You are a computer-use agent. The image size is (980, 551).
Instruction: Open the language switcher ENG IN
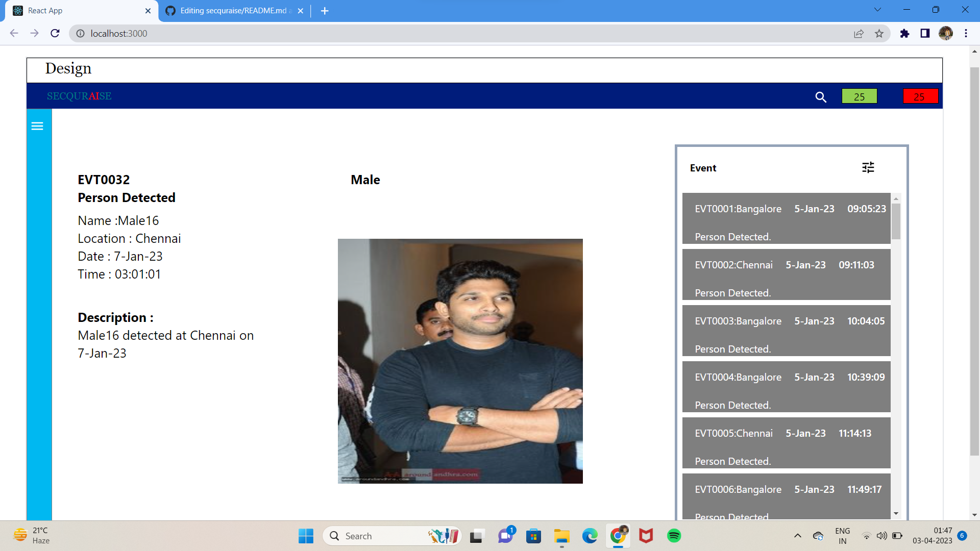point(842,536)
